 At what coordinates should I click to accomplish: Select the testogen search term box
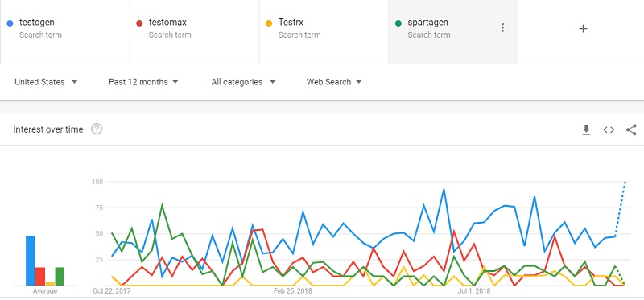(x=65, y=31)
